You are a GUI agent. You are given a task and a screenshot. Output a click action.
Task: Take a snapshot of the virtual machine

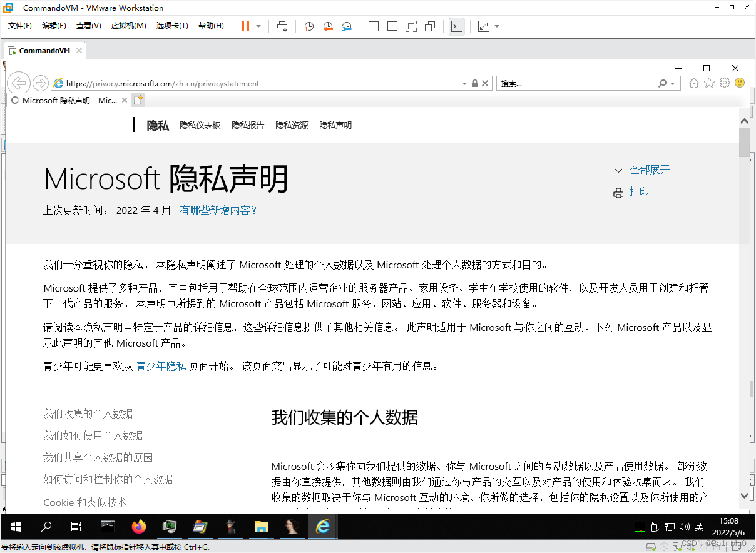pyautogui.click(x=309, y=26)
